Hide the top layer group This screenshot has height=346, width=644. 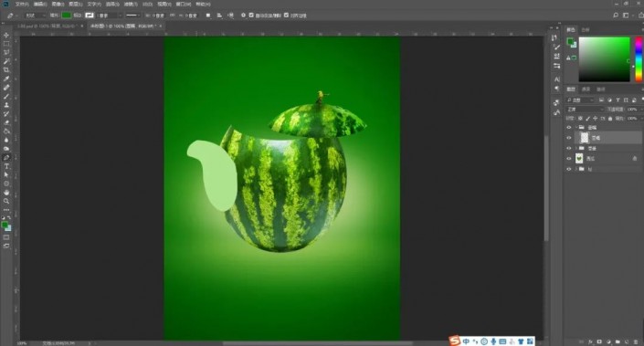(x=569, y=127)
